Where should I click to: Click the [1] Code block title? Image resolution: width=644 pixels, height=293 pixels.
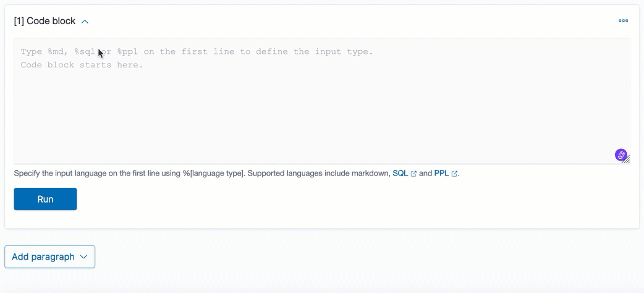[x=44, y=21]
